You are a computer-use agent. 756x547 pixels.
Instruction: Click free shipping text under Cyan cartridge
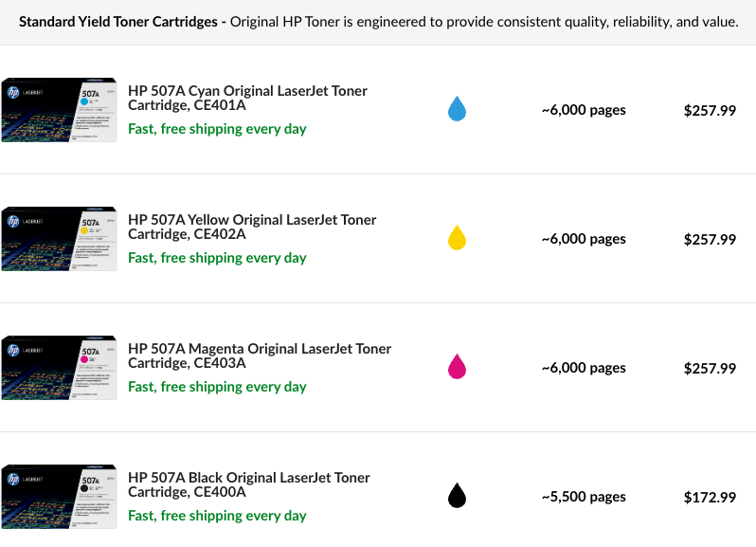coord(217,129)
